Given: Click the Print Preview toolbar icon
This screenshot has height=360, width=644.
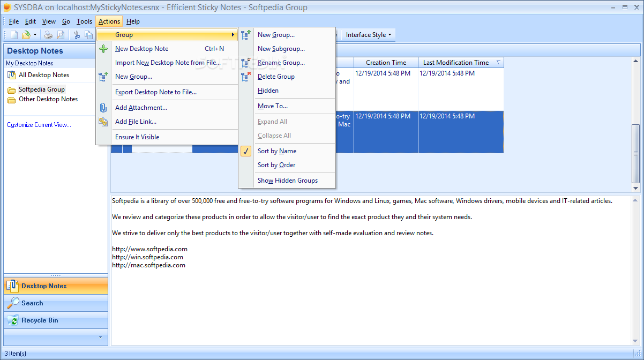Looking at the screenshot, I should [x=61, y=35].
